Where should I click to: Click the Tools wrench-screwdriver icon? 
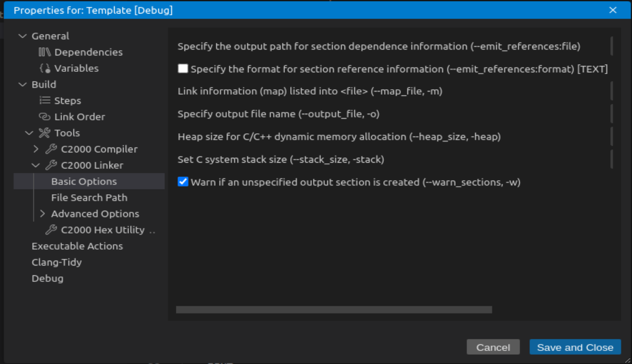point(44,132)
